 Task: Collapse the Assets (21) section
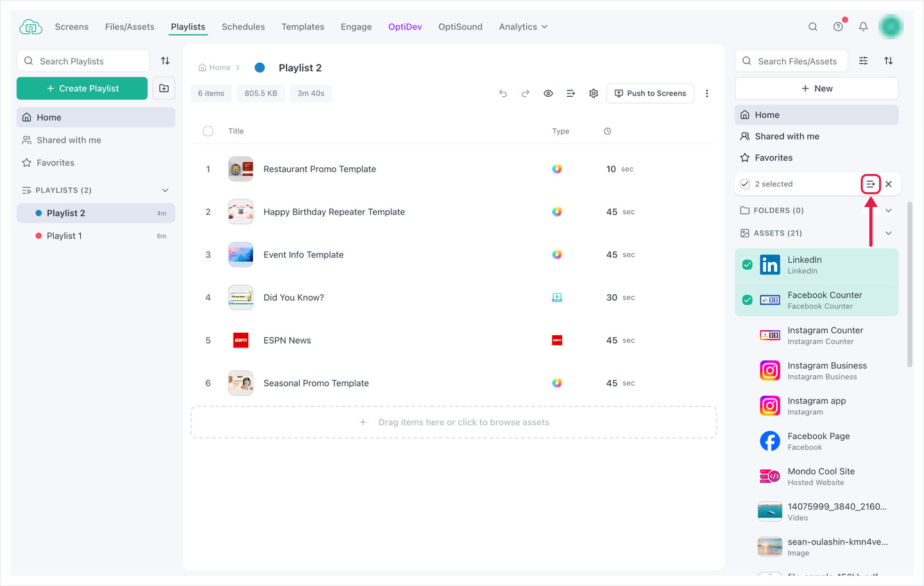click(889, 233)
